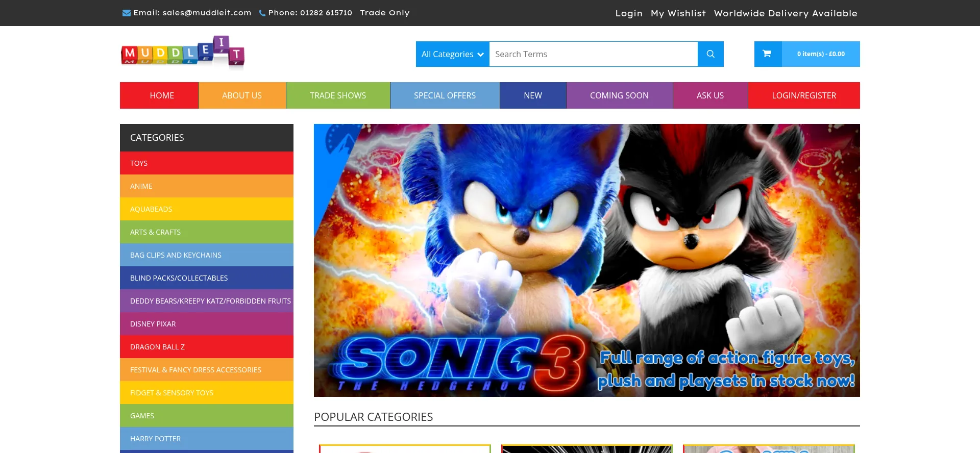Browse the ARTS & CRAFTS category
This screenshot has width=980, height=453.
coord(207,232)
